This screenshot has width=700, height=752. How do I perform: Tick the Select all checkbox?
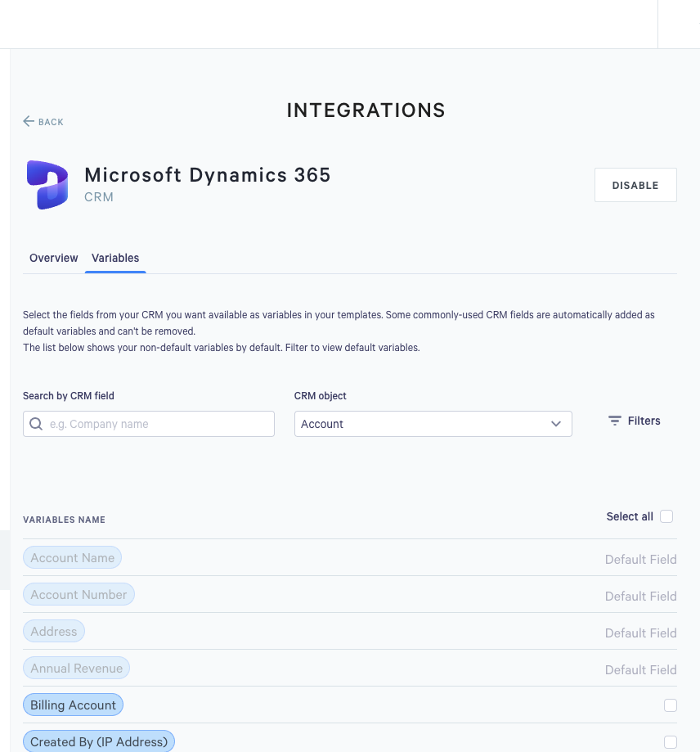666,516
